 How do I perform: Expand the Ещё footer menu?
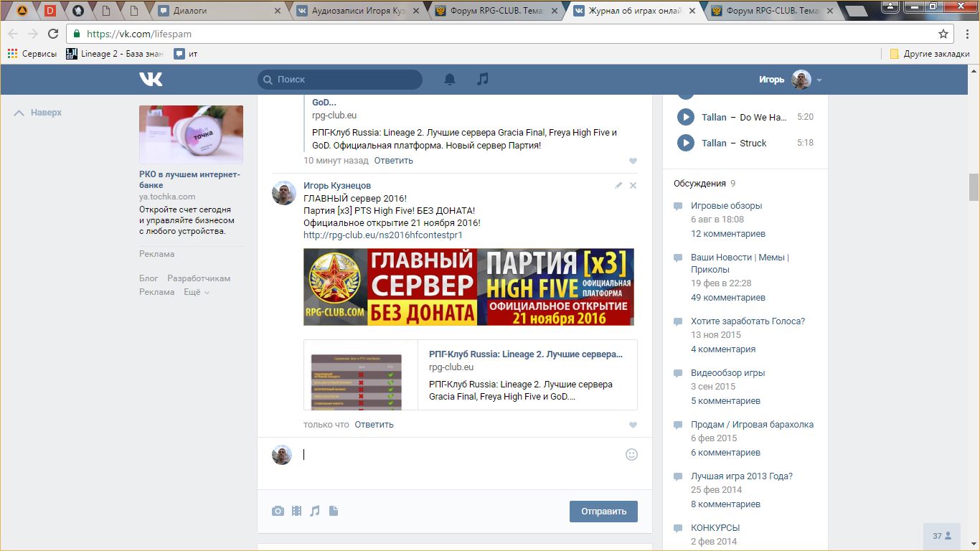tap(197, 292)
